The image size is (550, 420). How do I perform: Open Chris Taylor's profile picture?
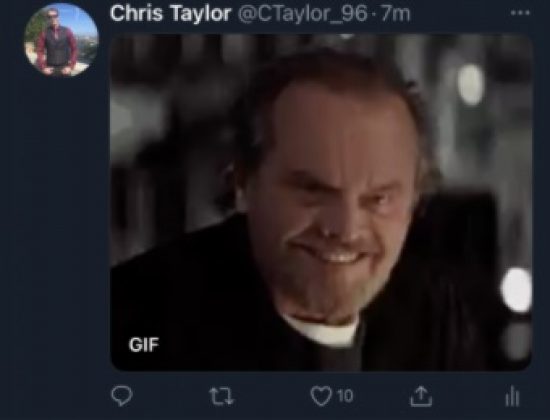tap(61, 40)
